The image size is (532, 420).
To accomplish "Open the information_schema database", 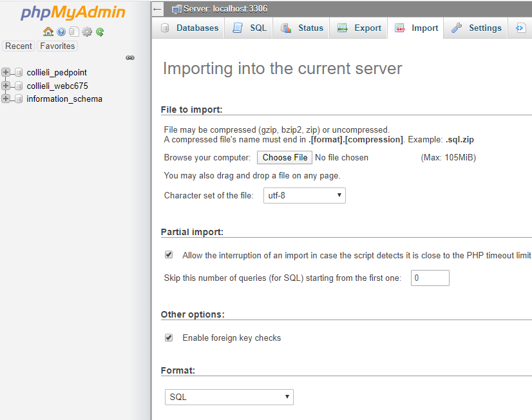I will click(x=64, y=99).
